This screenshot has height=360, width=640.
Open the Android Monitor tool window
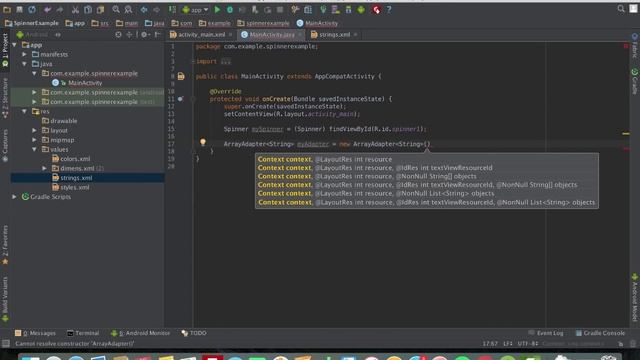(140, 333)
